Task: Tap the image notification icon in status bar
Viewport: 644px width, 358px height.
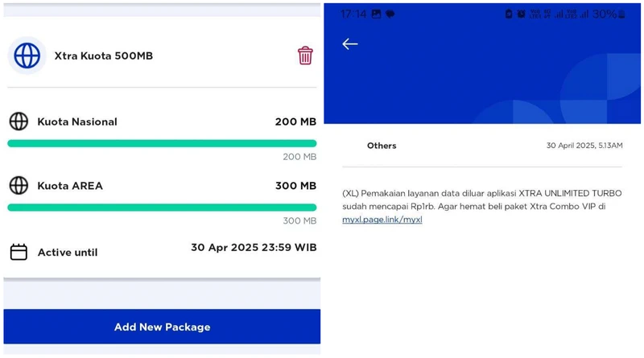Action: coord(376,14)
